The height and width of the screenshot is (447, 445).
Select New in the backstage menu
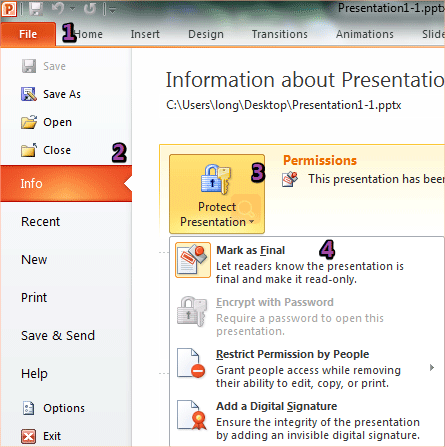click(x=34, y=260)
